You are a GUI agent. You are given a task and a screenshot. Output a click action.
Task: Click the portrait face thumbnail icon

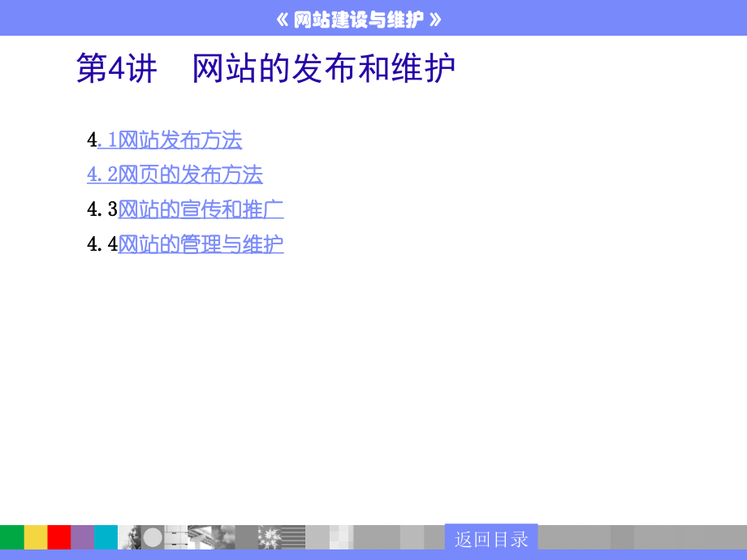[130, 537]
